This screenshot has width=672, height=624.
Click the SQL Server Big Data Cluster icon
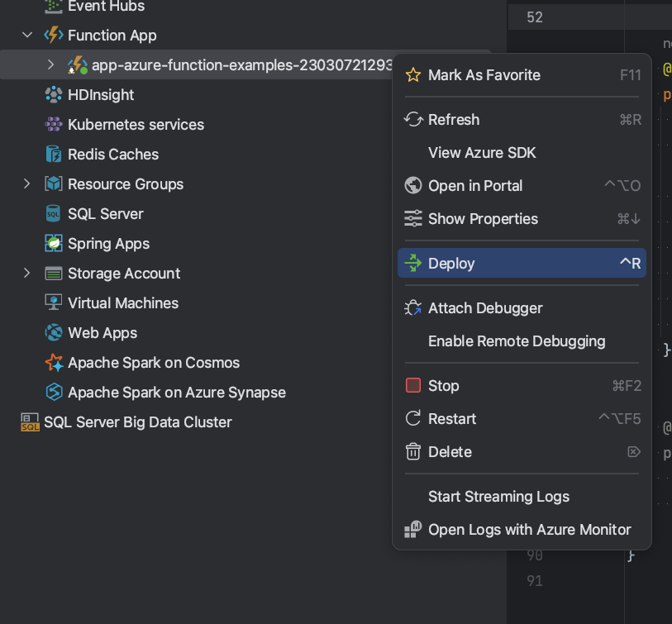click(x=30, y=422)
